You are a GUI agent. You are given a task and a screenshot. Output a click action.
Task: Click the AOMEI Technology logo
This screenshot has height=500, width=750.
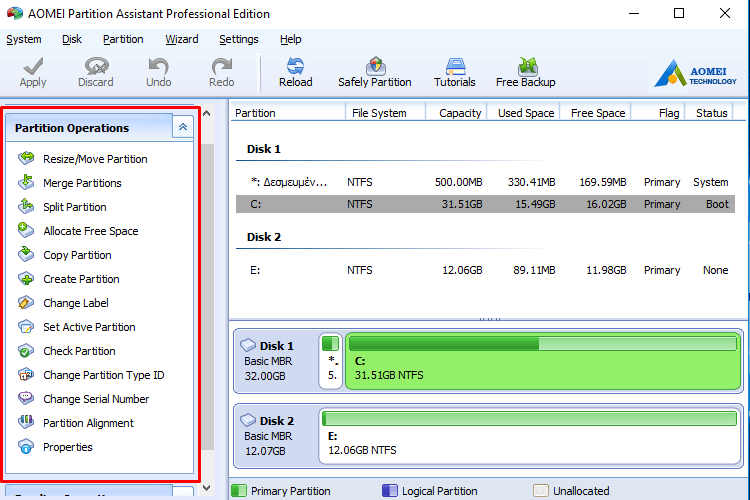[696, 74]
